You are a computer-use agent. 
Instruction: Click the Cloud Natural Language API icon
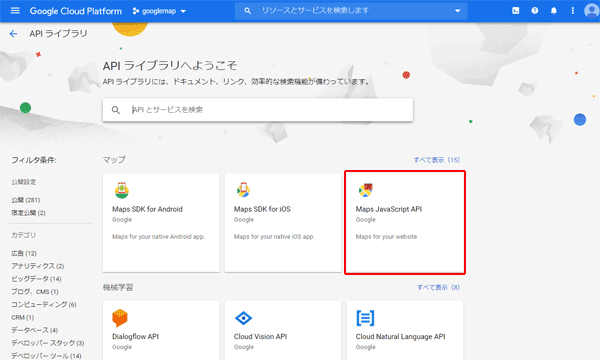point(365,318)
